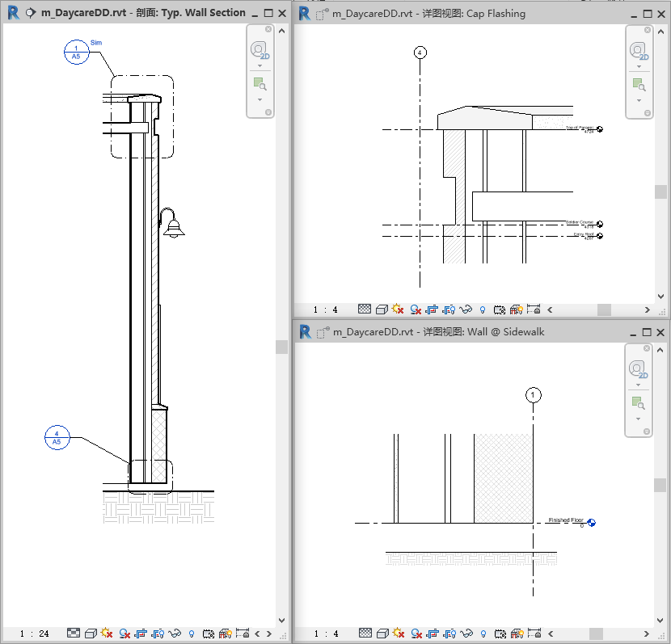Toggle analytical model icon in Wall @ Sidewalk view
Screen dimensions: 671x644
517,633
